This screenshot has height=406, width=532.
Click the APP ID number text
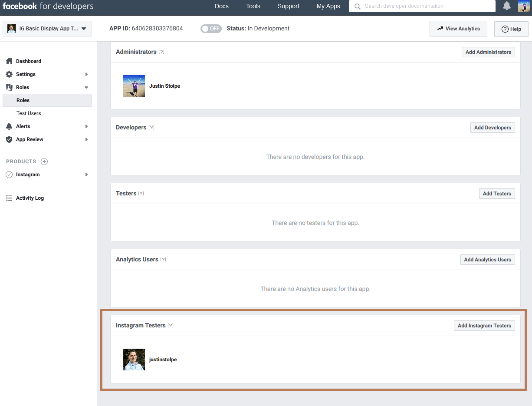pyautogui.click(x=158, y=29)
